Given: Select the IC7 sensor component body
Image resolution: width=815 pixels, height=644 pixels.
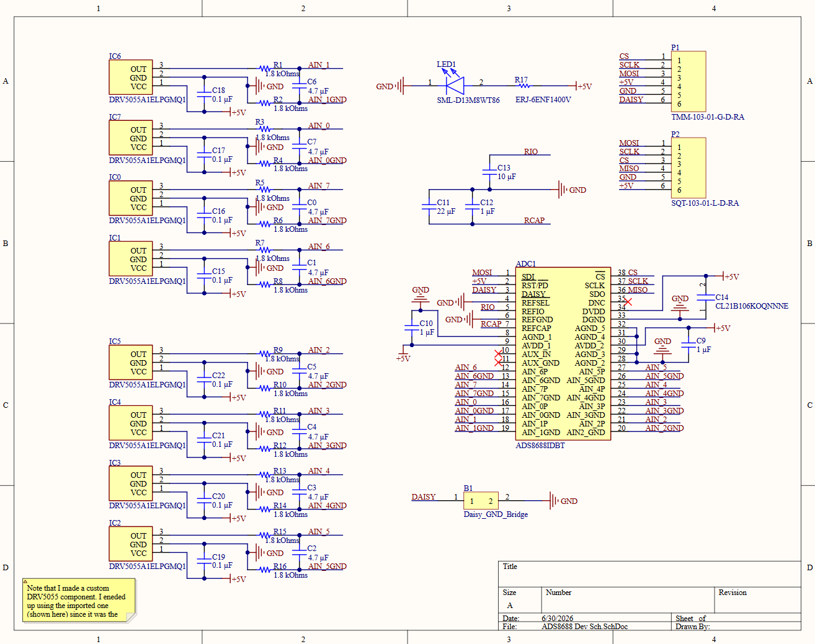Looking at the screenshot, I should (131, 138).
